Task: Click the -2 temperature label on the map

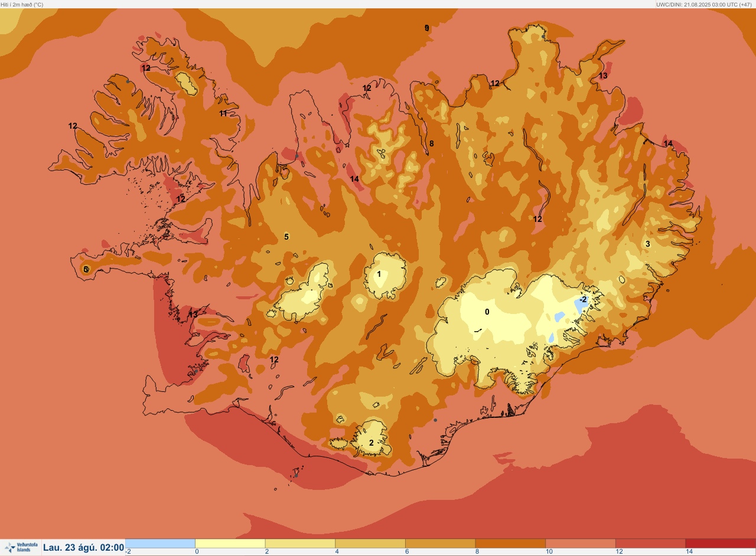Action: 583,300
